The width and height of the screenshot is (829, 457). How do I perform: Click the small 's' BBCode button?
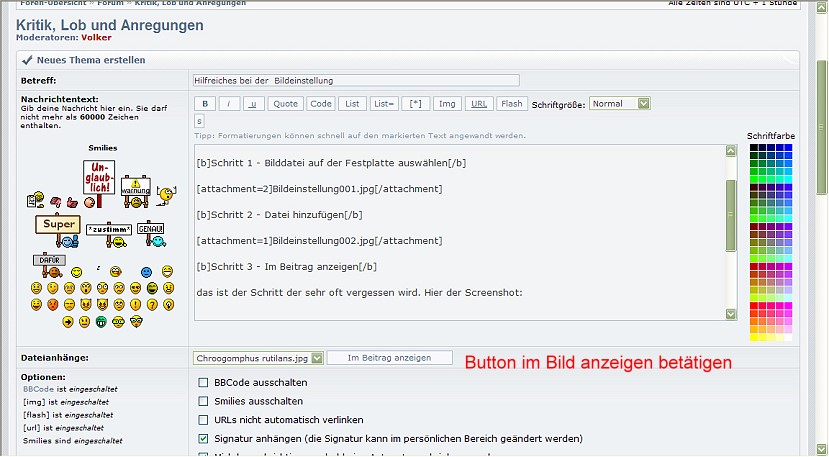(x=199, y=121)
